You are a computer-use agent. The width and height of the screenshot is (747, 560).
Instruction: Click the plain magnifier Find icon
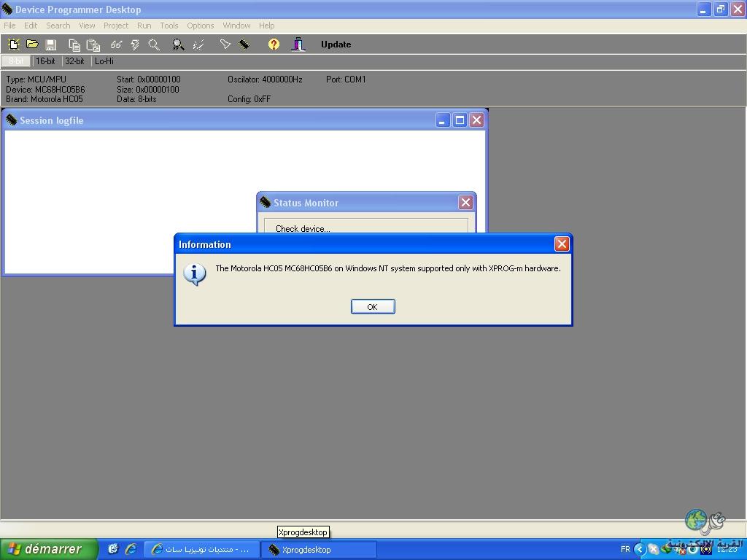tap(153, 44)
